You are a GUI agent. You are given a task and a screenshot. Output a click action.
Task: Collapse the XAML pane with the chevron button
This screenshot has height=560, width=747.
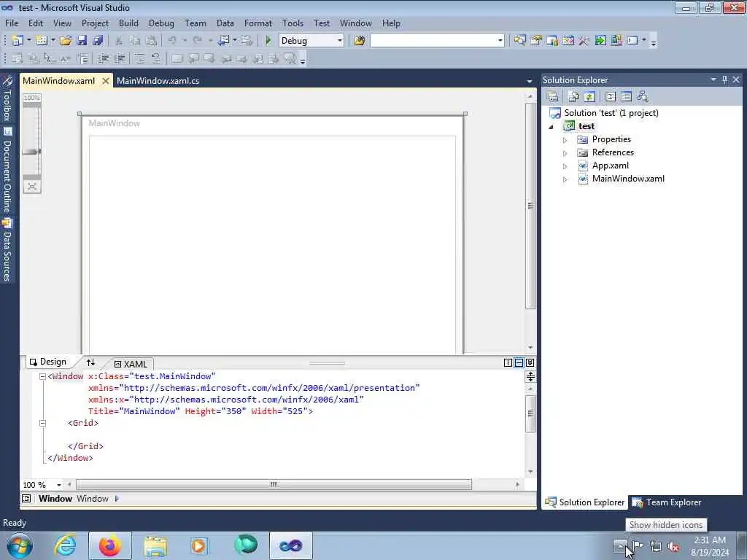[x=530, y=363]
